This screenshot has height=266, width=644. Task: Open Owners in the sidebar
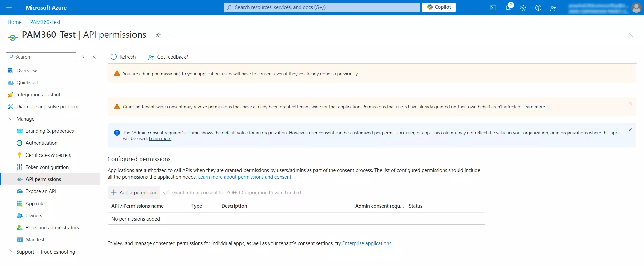coord(34,216)
